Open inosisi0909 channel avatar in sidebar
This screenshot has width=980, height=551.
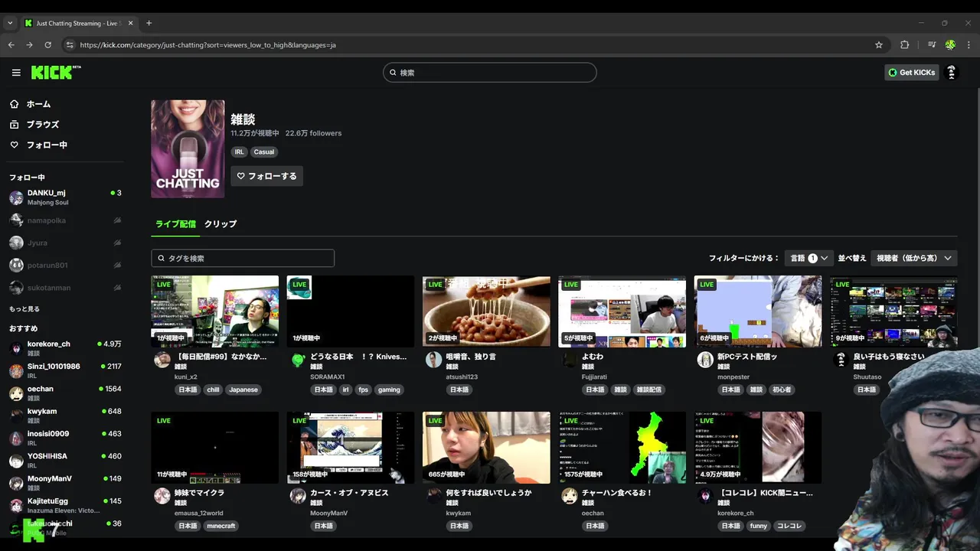pyautogui.click(x=16, y=439)
